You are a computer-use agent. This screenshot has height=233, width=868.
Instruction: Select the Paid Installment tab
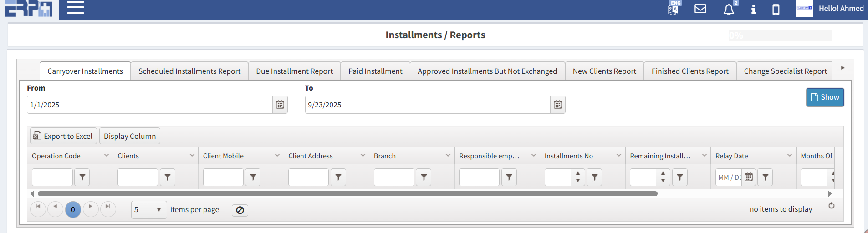[375, 71]
